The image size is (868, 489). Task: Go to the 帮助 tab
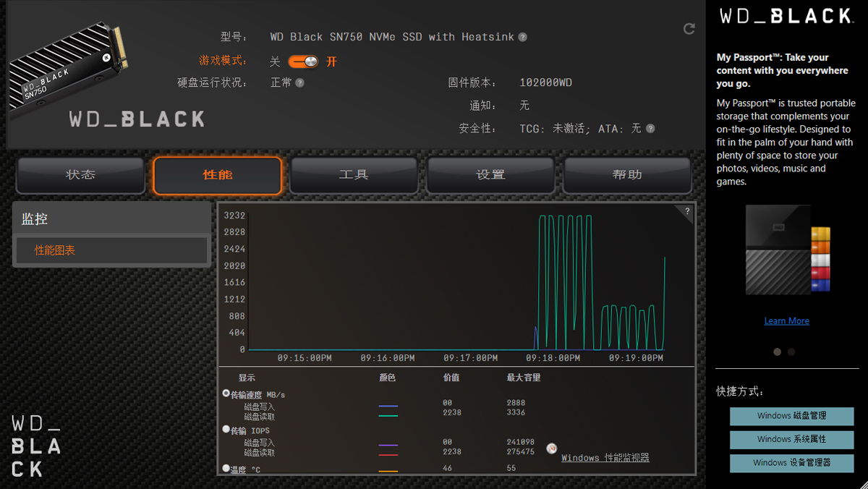(627, 175)
